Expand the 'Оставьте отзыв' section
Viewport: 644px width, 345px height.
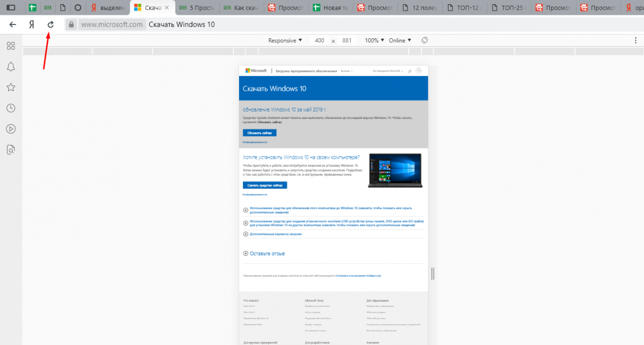pos(264,254)
